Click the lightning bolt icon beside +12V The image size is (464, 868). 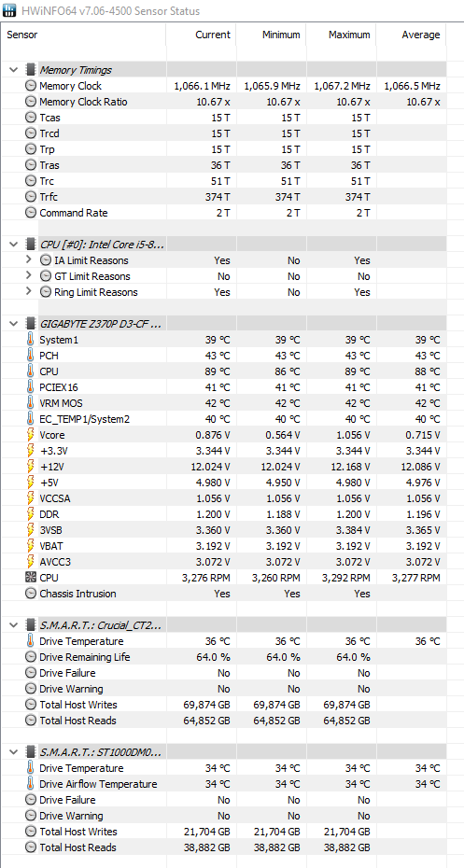31,467
